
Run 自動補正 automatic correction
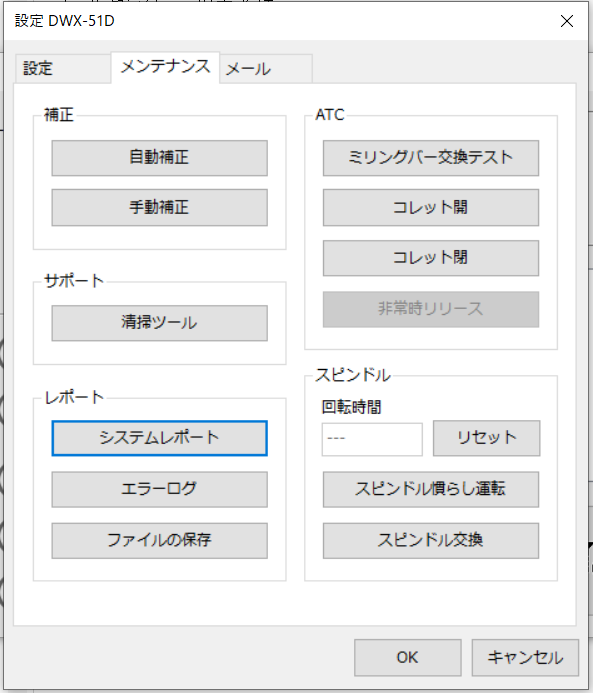[x=160, y=158]
